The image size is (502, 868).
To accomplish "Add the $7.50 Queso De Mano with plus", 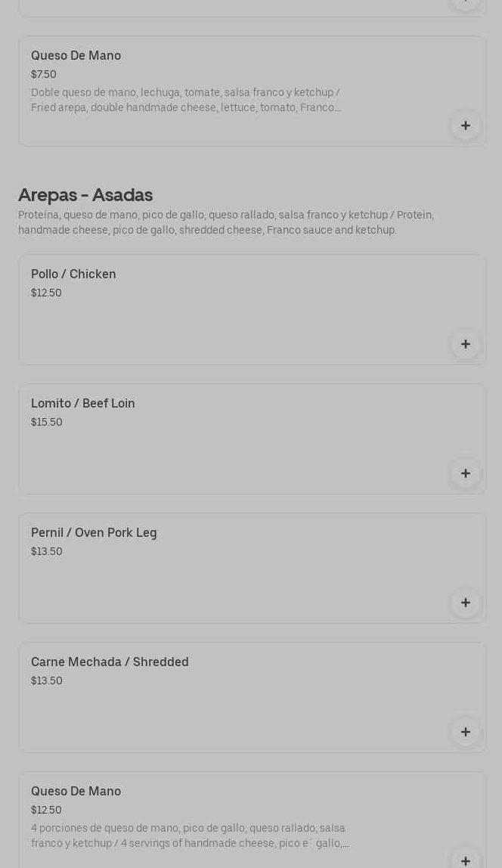I will (x=465, y=126).
